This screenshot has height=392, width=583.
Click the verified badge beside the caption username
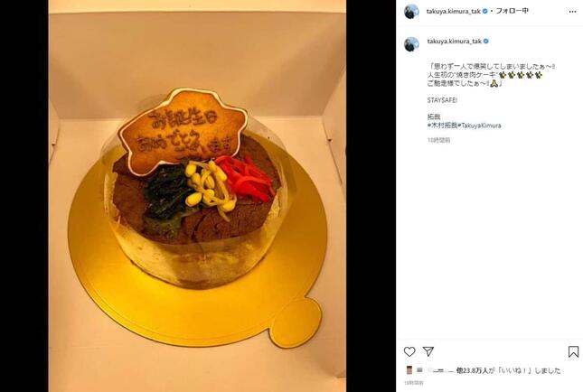coord(485,42)
